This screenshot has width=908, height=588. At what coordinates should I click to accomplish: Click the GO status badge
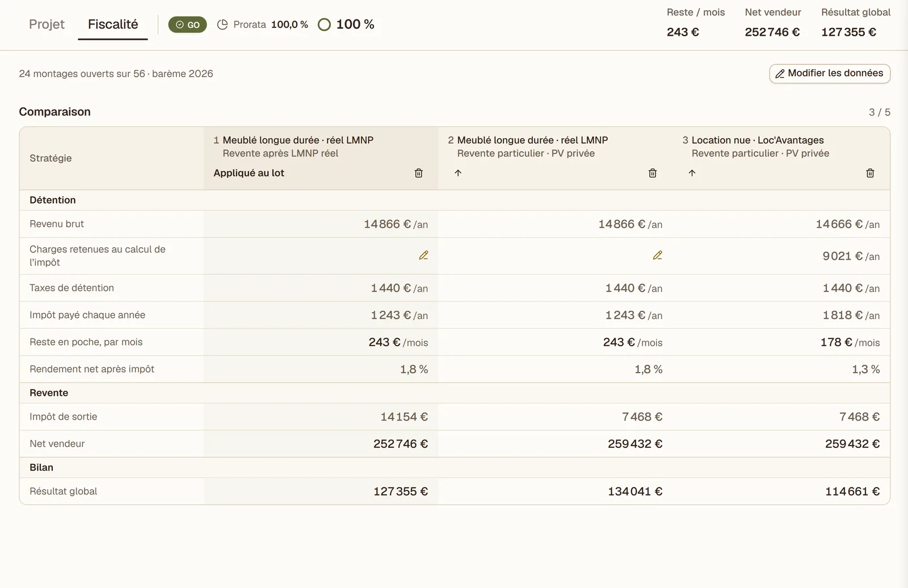coord(187,24)
